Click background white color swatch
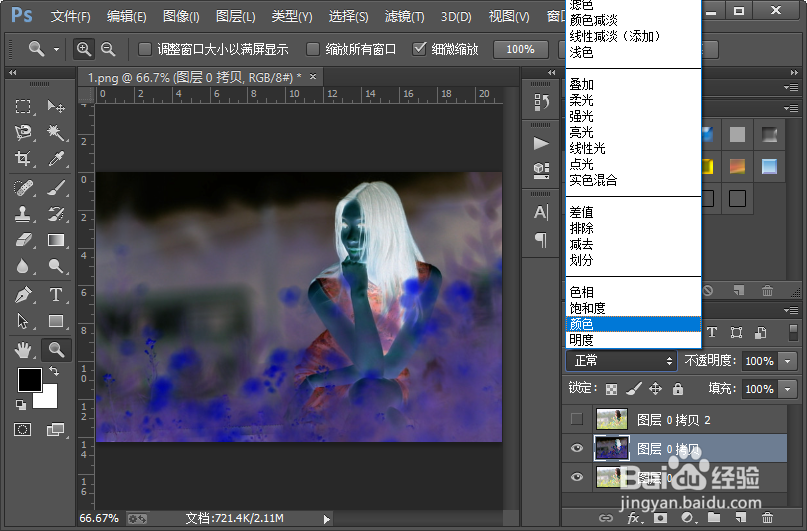The width and height of the screenshot is (807, 531). click(x=47, y=399)
